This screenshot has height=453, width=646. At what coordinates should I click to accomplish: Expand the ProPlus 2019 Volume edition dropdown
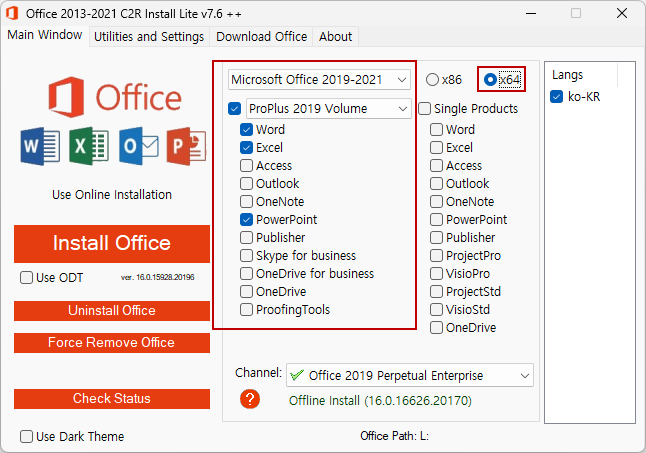click(328, 109)
